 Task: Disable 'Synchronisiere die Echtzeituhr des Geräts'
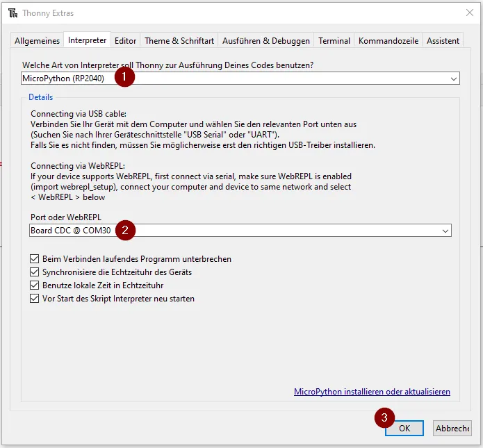point(35,272)
